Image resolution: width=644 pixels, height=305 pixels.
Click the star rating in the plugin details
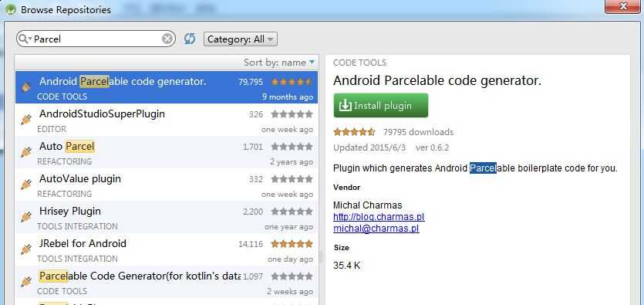point(354,132)
